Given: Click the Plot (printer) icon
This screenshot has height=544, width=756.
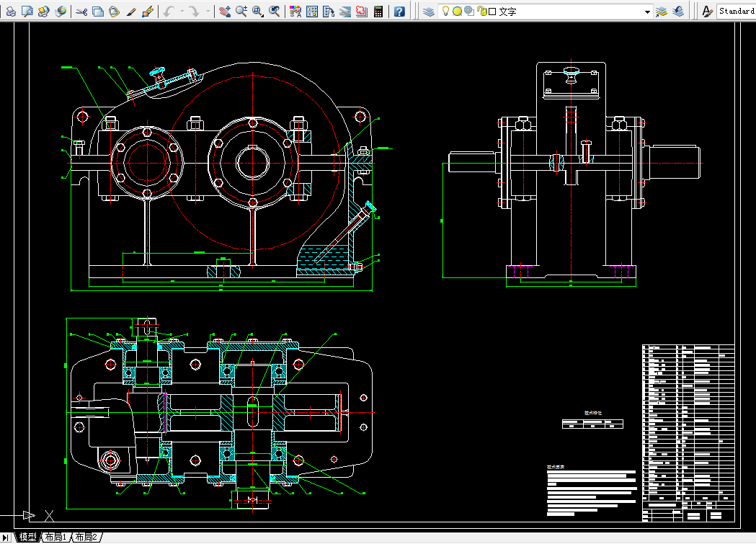Looking at the screenshot, I should [11, 11].
